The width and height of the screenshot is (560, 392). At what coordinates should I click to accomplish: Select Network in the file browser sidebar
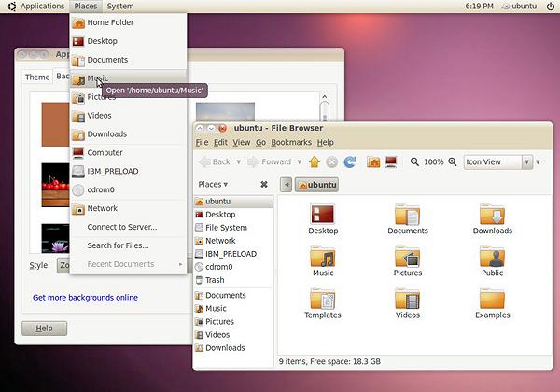234,241
